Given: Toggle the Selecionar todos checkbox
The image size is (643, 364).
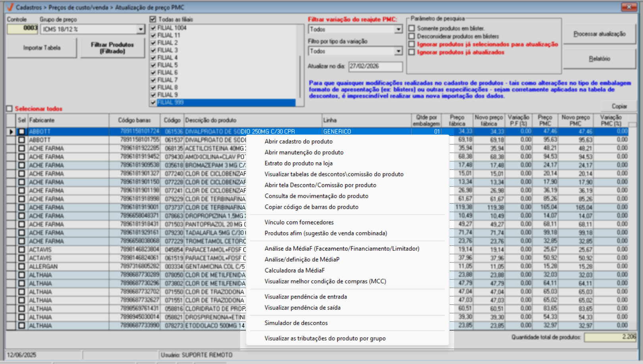Looking at the screenshot, I should [x=10, y=109].
